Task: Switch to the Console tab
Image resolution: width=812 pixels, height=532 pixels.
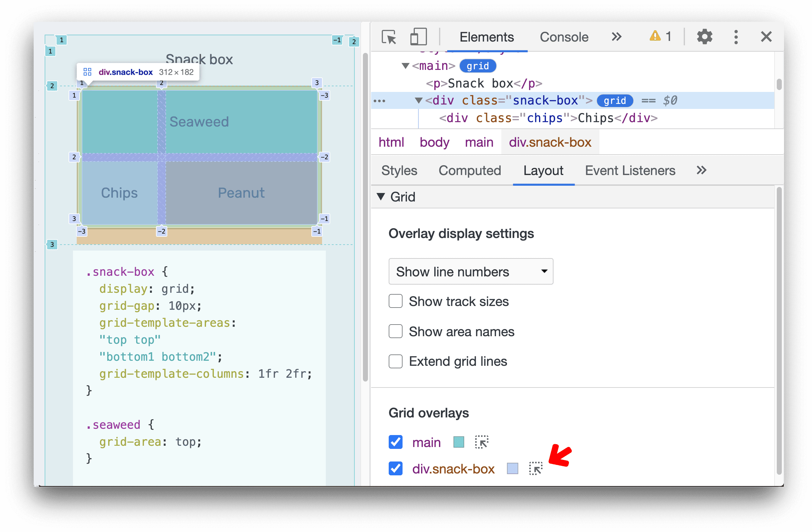Action: point(563,37)
